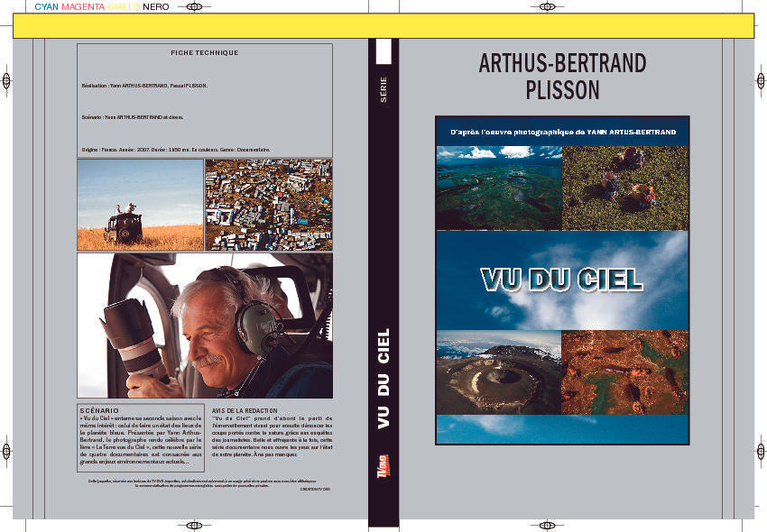Click the bottom-left registration crosshair mark
The width and height of the screenshot is (767, 532).
[194, 526]
